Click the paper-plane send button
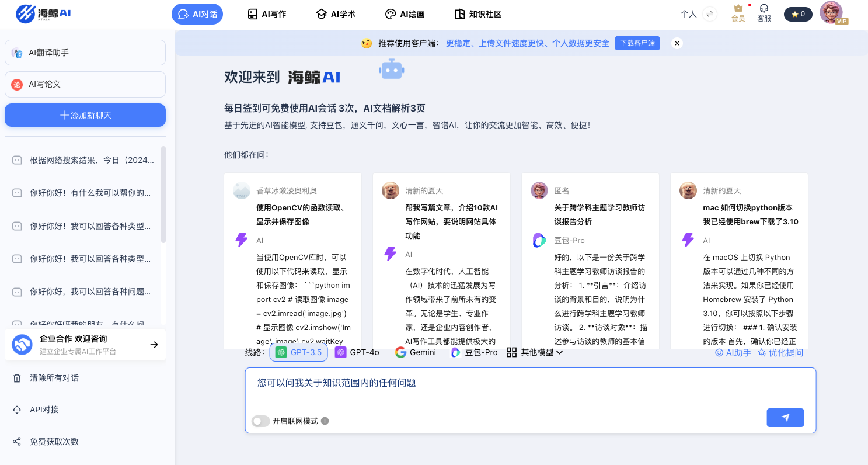This screenshot has width=868, height=465. [785, 418]
